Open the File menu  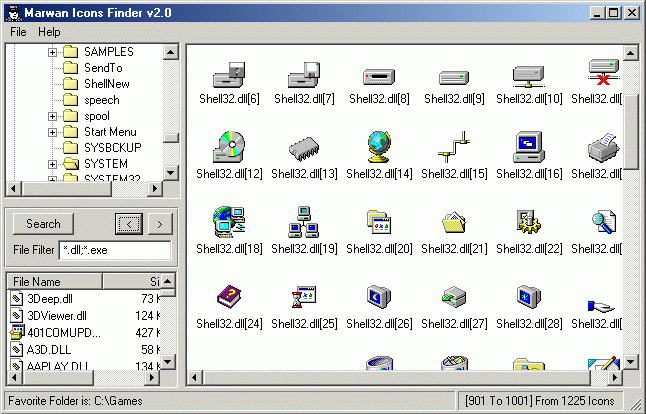coord(18,32)
